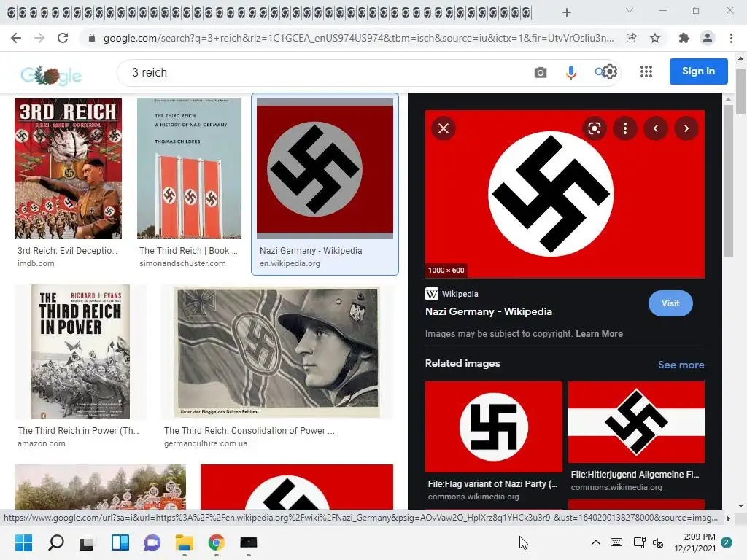Open the Chrome profile avatar

click(x=708, y=38)
